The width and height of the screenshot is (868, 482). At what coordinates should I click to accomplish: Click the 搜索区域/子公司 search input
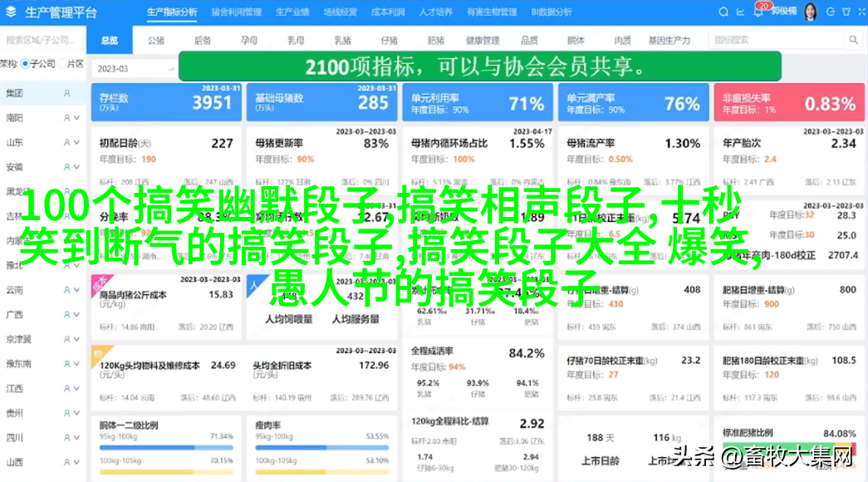pyautogui.click(x=42, y=40)
